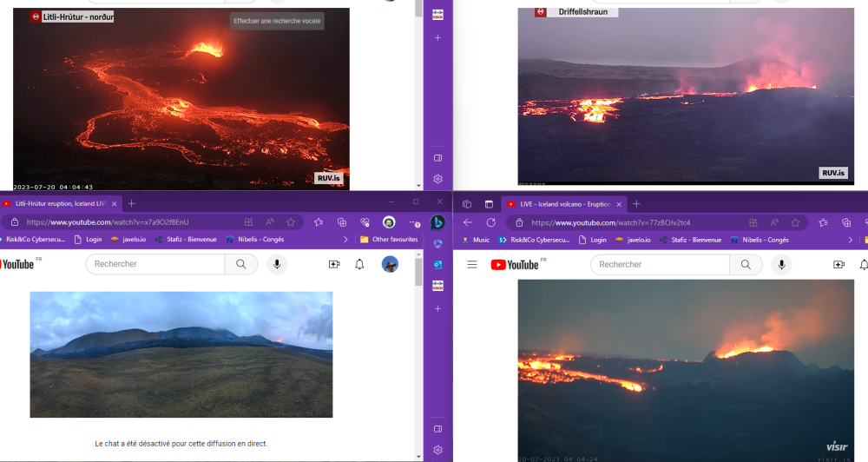
Task: Reload the Iceland volcano live page
Action: point(490,222)
